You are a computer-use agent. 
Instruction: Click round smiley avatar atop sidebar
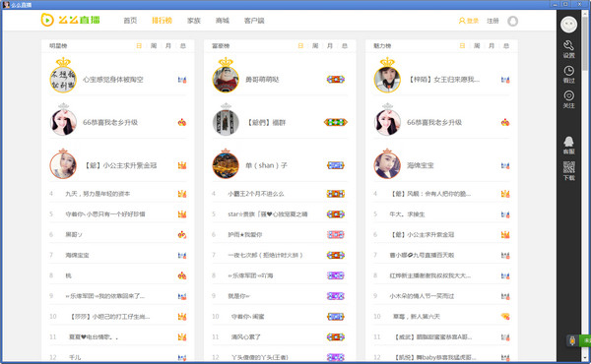click(568, 25)
